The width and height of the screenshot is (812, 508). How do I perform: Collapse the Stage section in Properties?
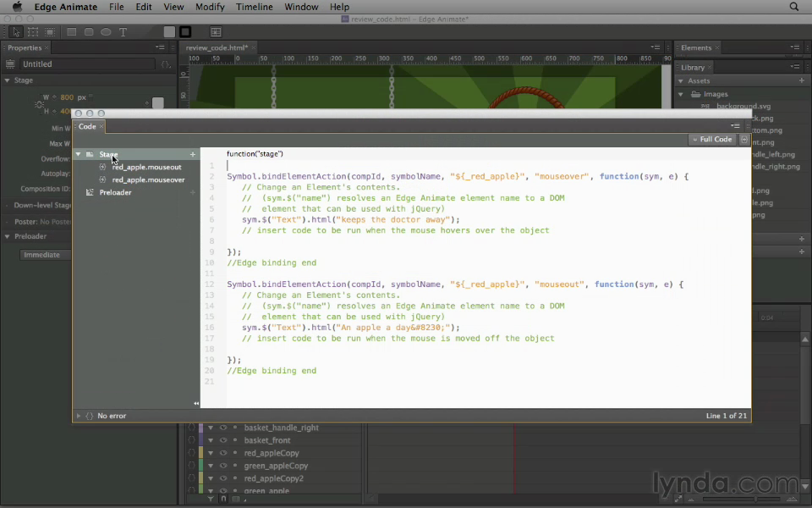point(8,80)
